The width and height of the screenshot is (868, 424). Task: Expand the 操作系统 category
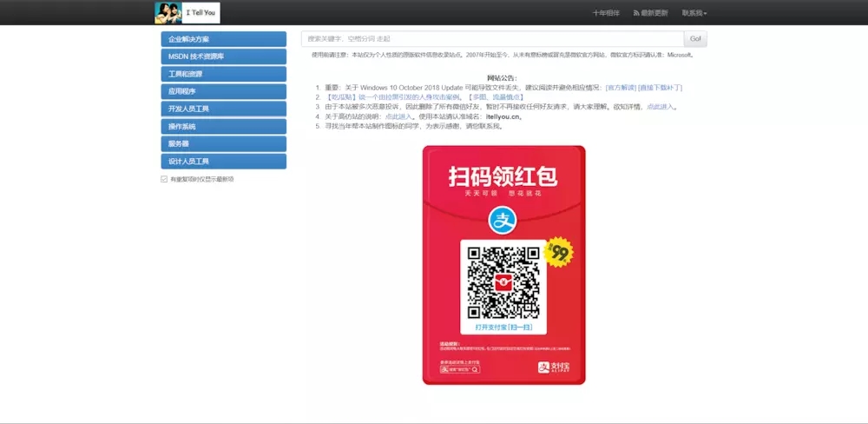[224, 126]
